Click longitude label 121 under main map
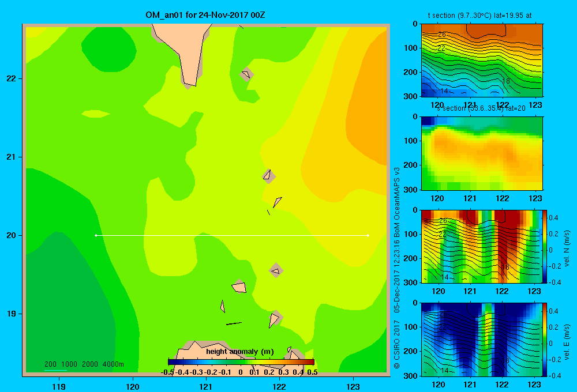577x392 pixels. (206, 387)
